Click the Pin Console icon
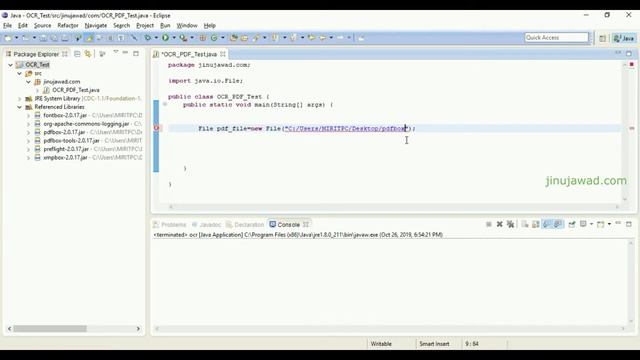This screenshot has width=640, height=360. click(572, 224)
